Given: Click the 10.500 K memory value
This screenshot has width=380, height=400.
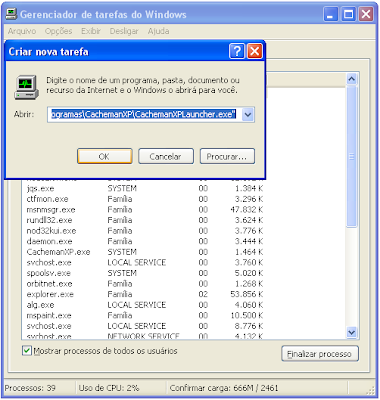Looking at the screenshot, I should tap(247, 316).
